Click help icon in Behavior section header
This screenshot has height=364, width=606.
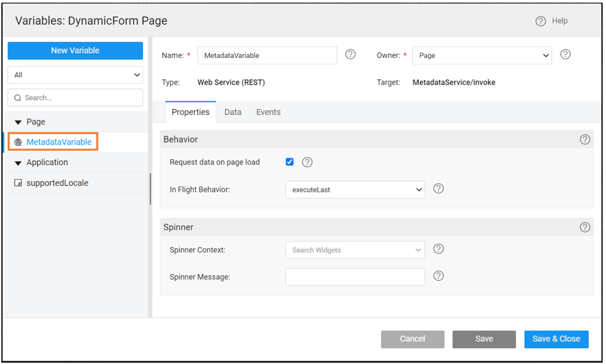coord(585,140)
